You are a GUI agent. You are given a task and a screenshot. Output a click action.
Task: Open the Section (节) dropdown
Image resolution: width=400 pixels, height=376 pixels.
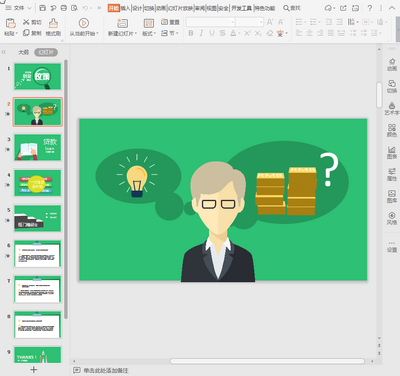pyautogui.click(x=170, y=33)
